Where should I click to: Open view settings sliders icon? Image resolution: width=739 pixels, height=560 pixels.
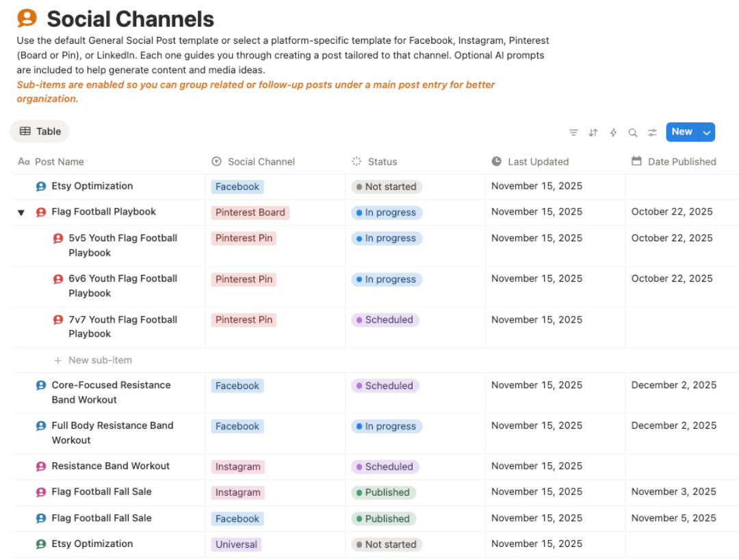click(653, 133)
